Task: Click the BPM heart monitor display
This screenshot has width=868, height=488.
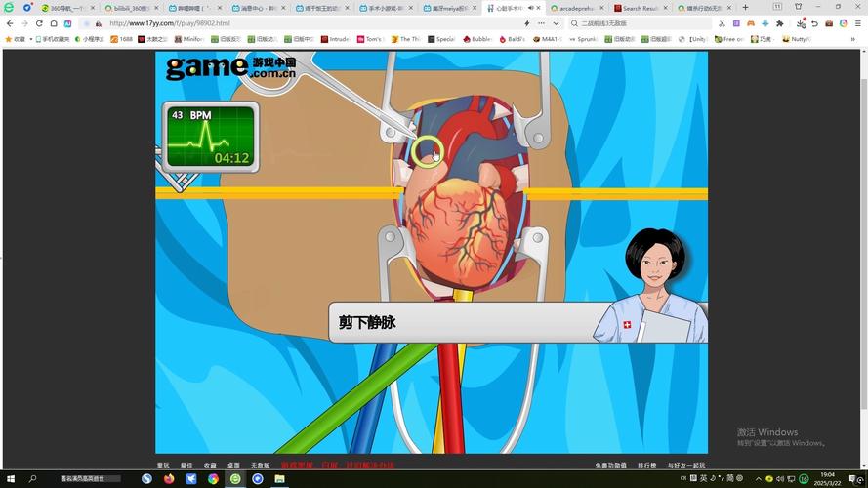Action: pos(210,138)
